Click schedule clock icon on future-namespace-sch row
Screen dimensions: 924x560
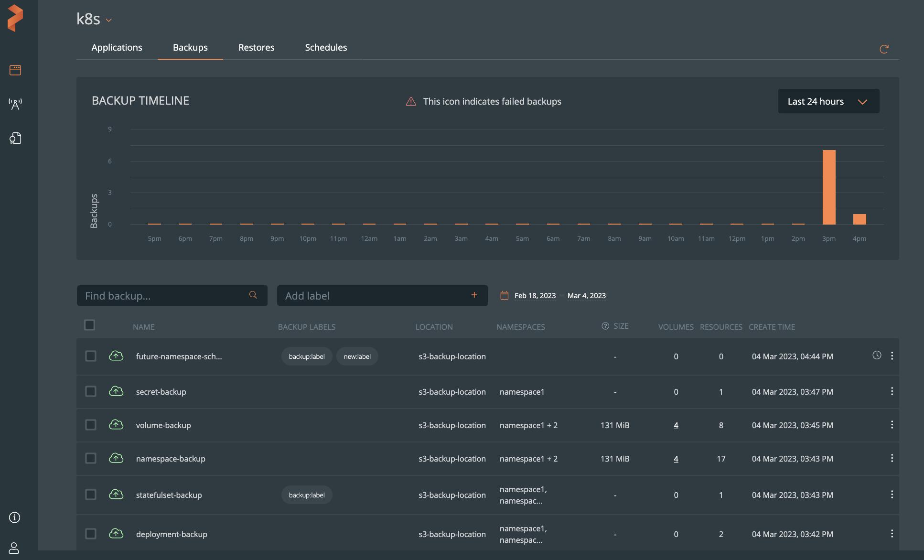point(877,355)
